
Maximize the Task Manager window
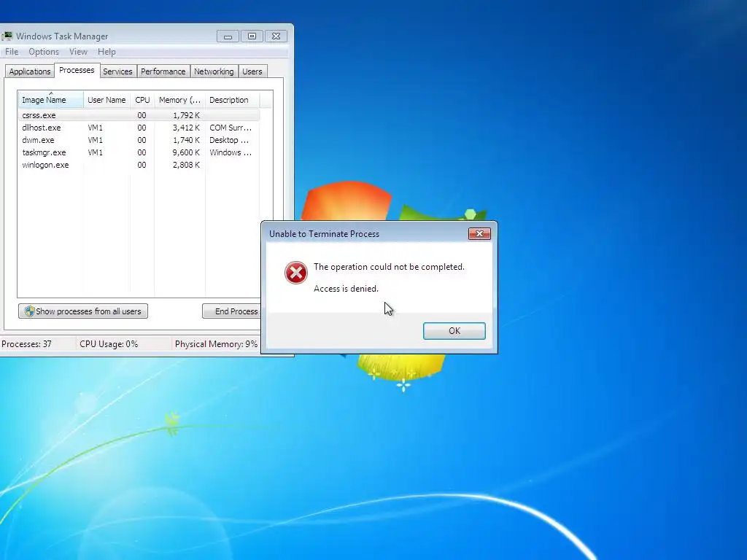(x=252, y=36)
